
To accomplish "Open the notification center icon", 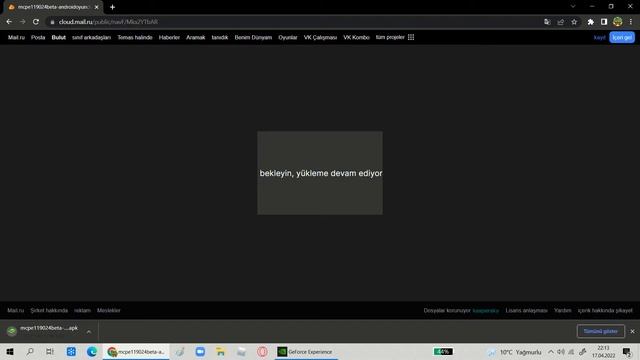I will pyautogui.click(x=627, y=351).
